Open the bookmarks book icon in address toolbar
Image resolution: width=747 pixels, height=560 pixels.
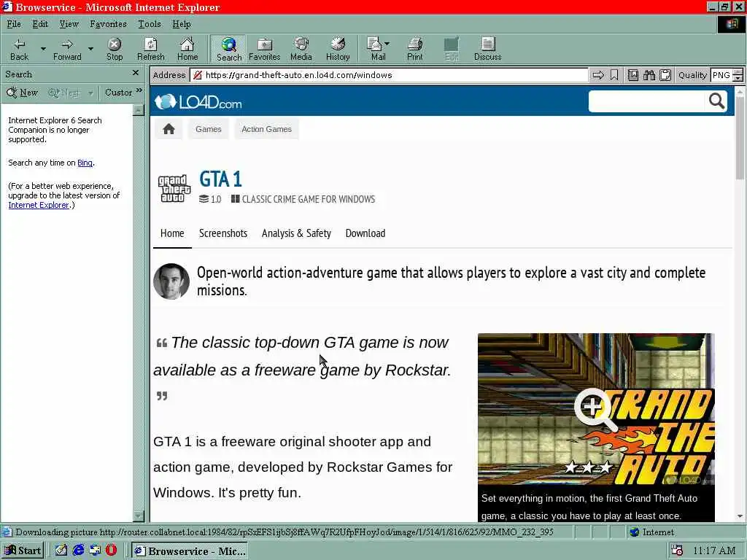point(632,75)
